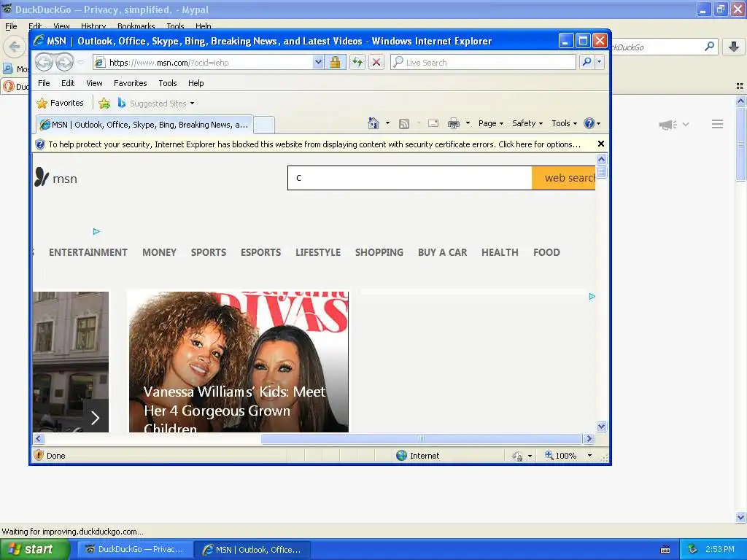Go to HEALTH section
This screenshot has width=747, height=560.
pos(500,252)
